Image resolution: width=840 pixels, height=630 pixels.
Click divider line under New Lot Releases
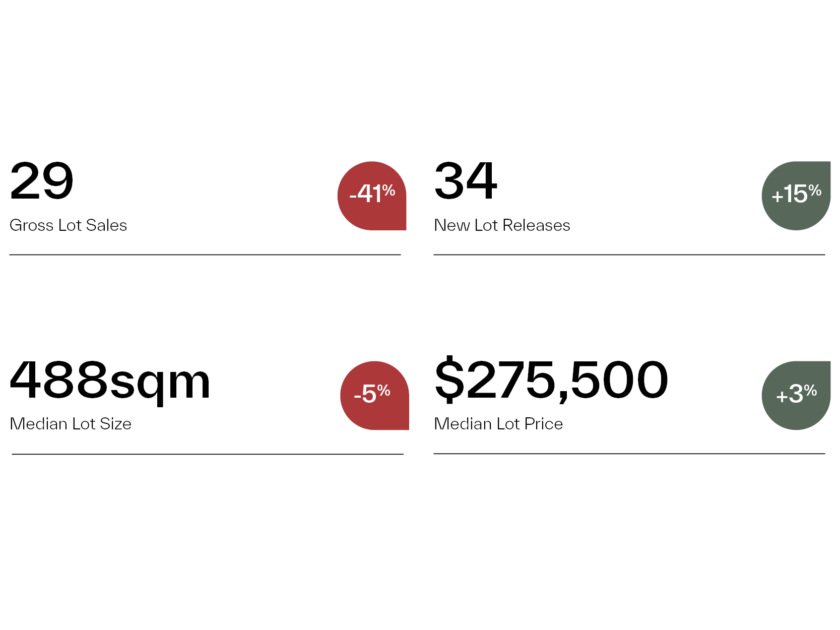coord(629,255)
